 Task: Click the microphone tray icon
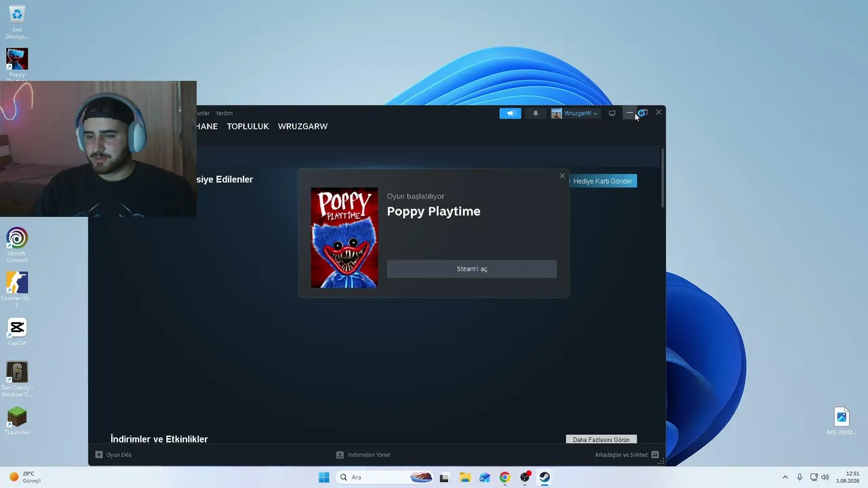click(800, 477)
